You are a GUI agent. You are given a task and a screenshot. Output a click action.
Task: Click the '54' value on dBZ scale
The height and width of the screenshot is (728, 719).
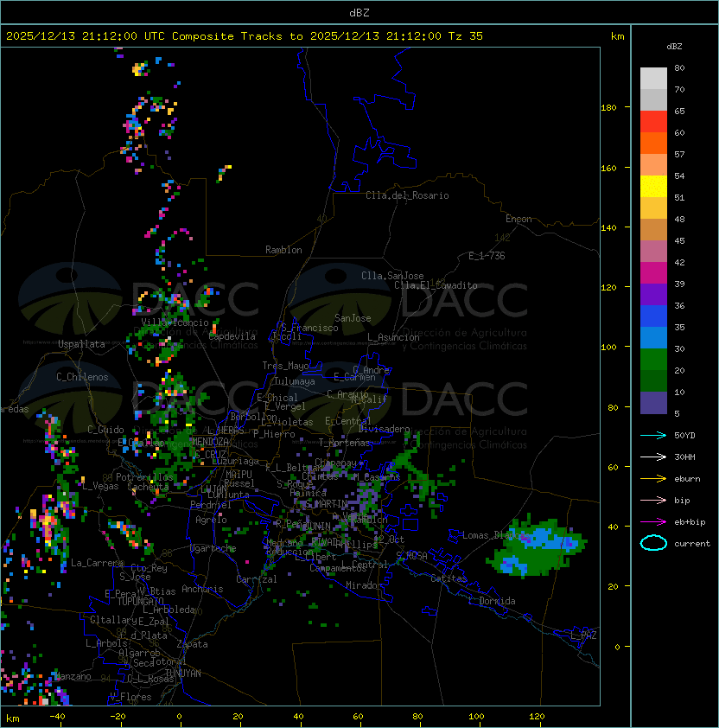tap(679, 176)
